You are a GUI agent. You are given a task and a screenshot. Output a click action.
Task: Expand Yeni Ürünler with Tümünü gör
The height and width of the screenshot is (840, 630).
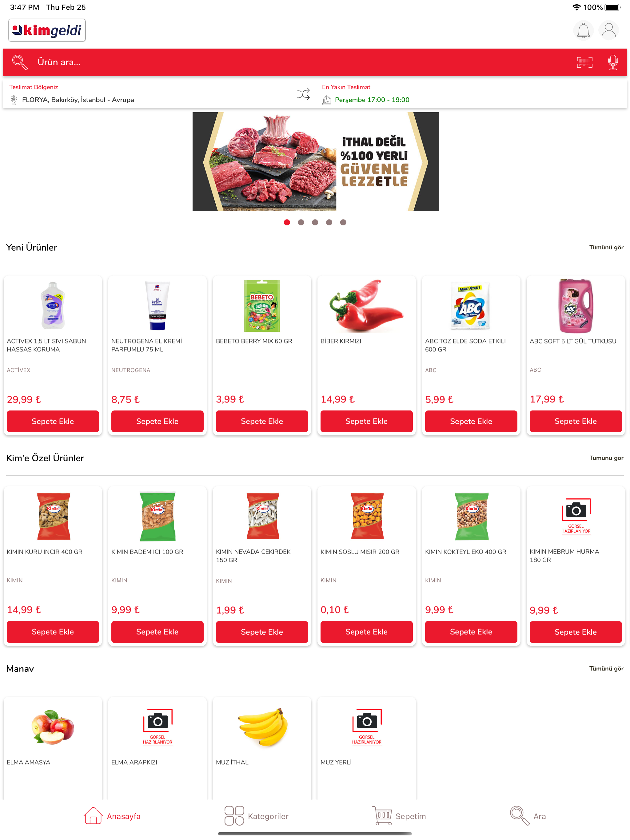[x=606, y=248]
